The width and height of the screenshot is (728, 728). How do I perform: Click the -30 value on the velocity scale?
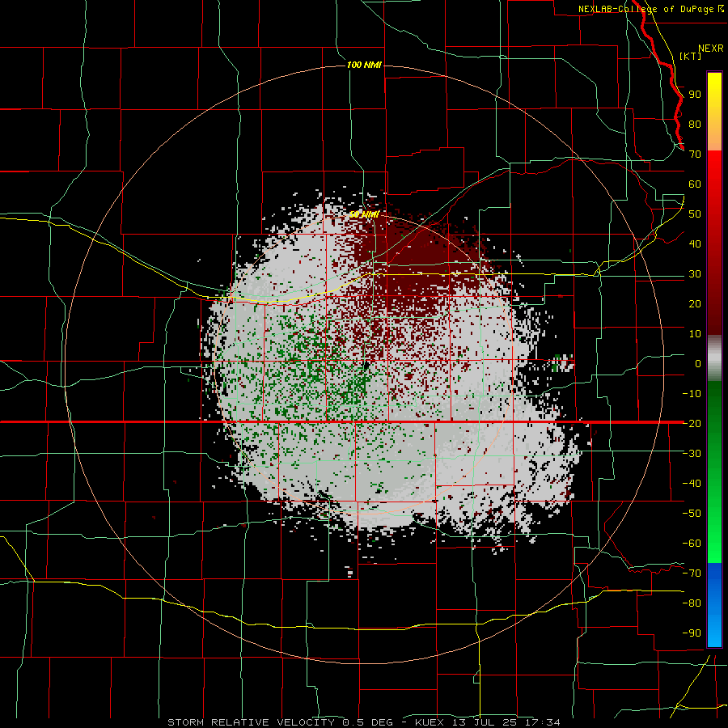(692, 454)
